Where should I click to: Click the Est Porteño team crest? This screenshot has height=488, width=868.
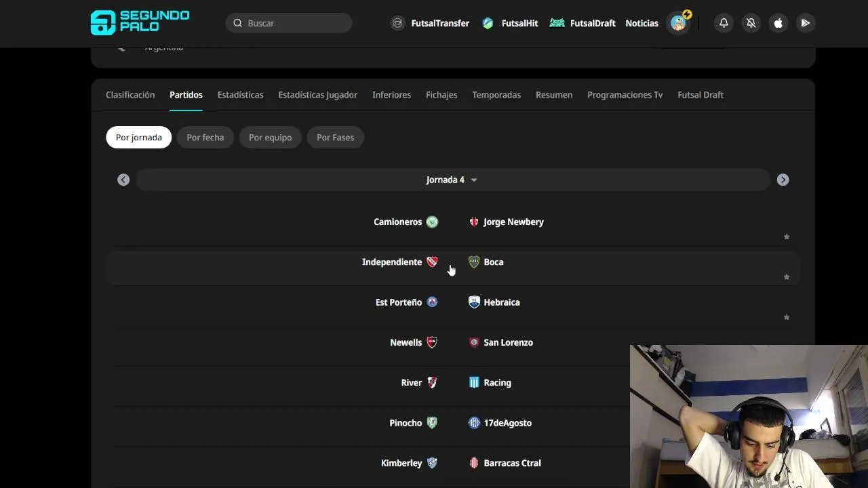click(x=432, y=302)
